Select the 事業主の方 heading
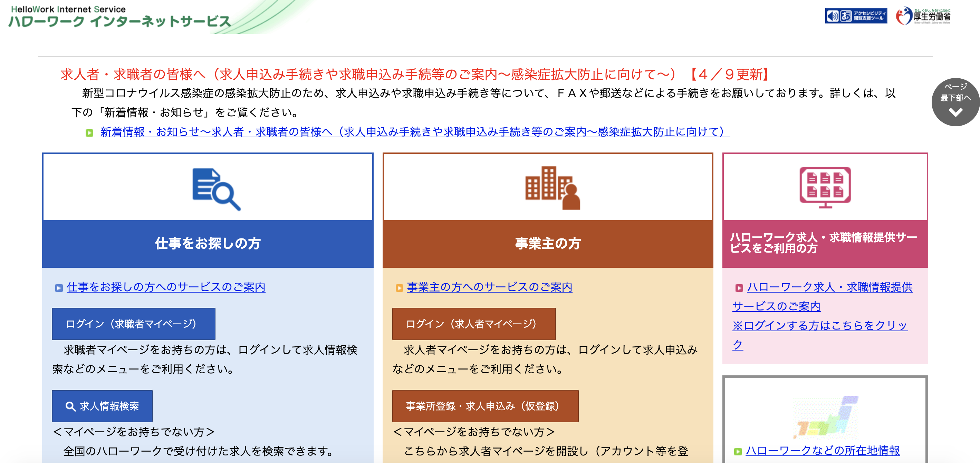 point(548,243)
